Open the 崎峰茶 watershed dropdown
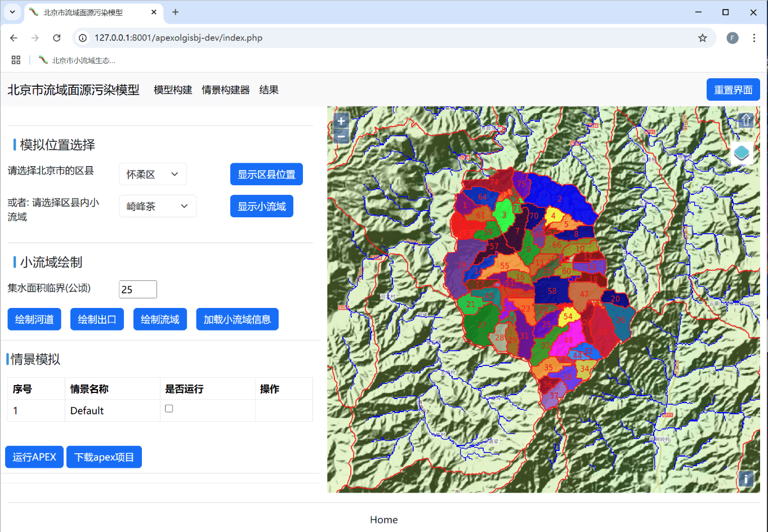The width and height of the screenshot is (768, 532). pos(157,206)
